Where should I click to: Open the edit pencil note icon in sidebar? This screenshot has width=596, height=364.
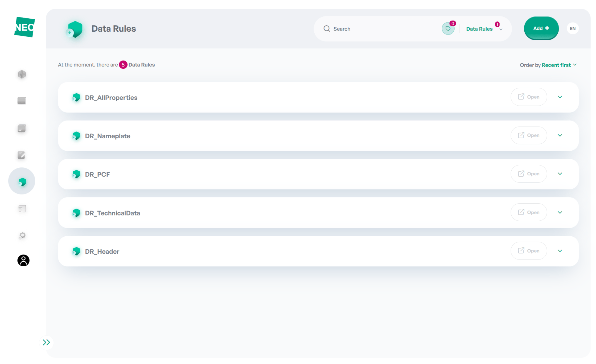pos(21,155)
